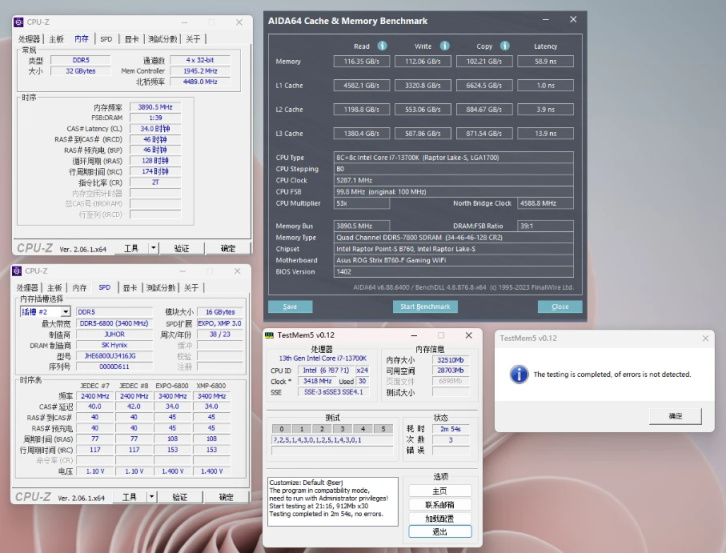
Task: Click the North Bridge Clock value 4588.8 MHz
Action: pyautogui.click(x=545, y=203)
